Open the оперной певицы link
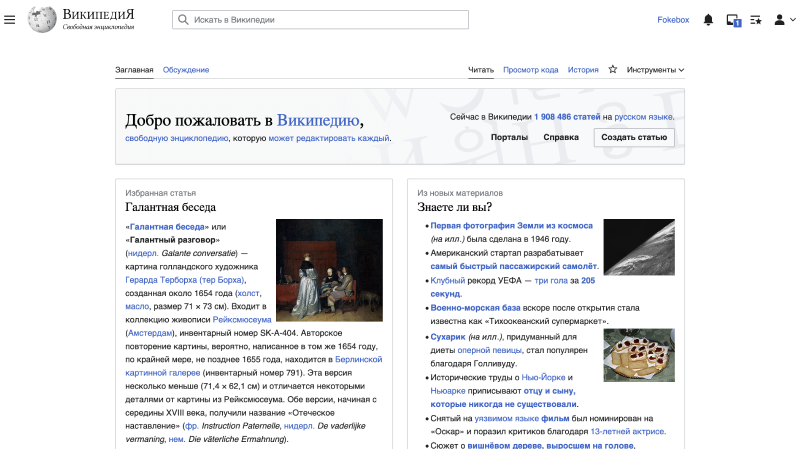This screenshot has width=800, height=449. (x=489, y=351)
